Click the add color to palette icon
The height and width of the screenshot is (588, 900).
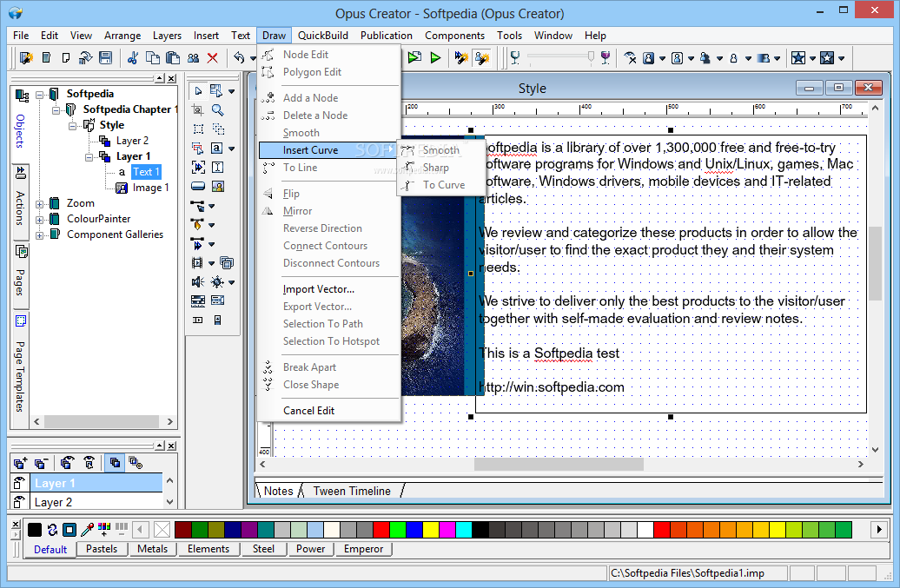click(104, 529)
